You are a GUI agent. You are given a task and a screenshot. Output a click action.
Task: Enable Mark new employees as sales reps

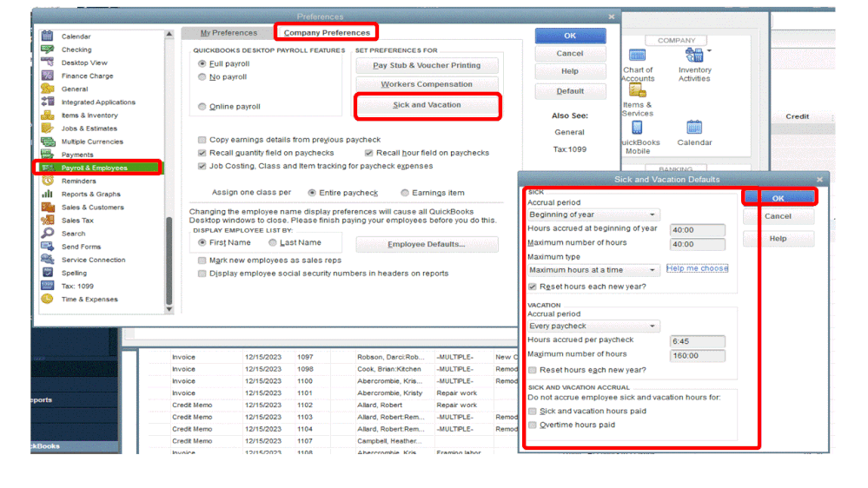202,260
